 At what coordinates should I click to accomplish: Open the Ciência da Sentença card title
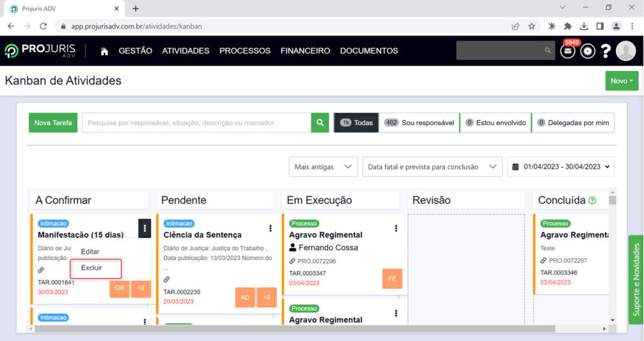tap(203, 235)
